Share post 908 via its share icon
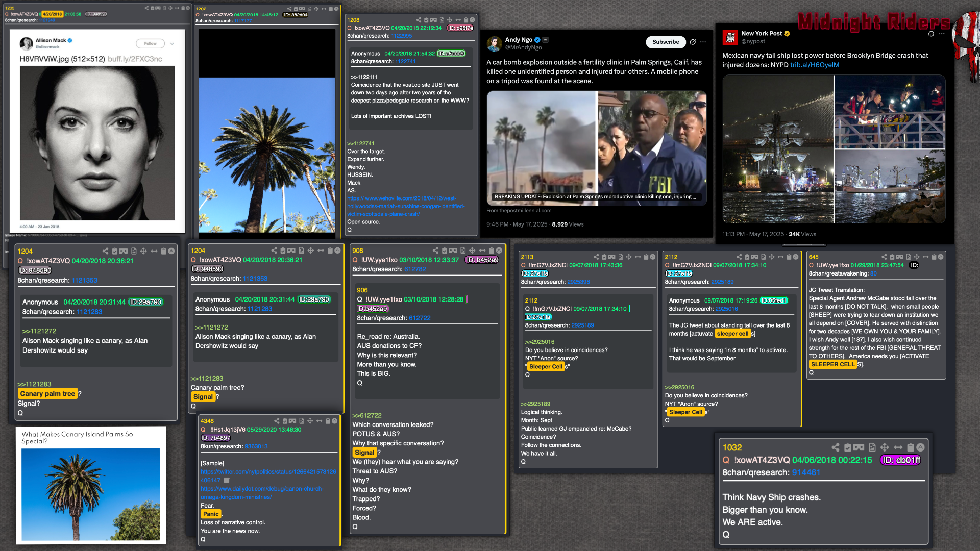The height and width of the screenshot is (551, 980). point(435,251)
